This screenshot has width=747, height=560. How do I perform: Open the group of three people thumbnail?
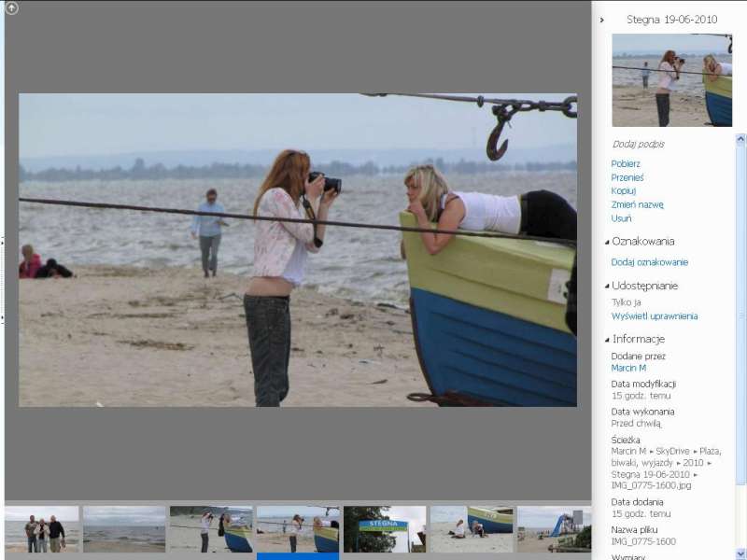point(42,529)
